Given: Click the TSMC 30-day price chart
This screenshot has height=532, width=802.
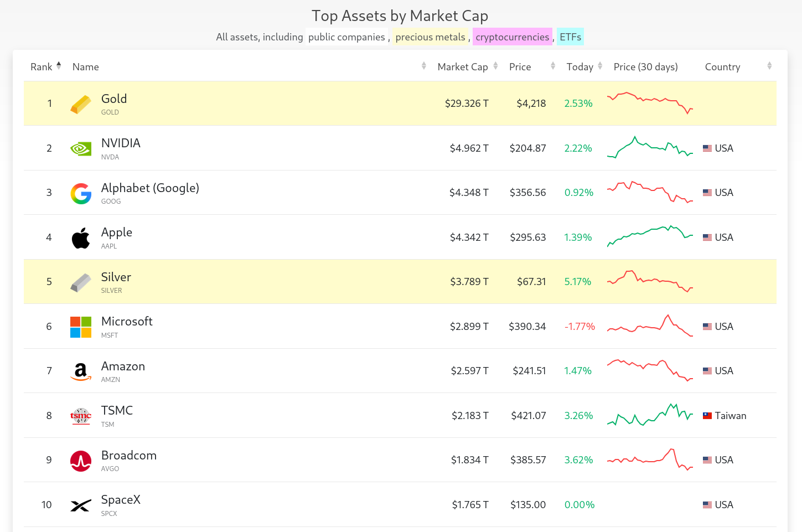Looking at the screenshot, I should [x=650, y=415].
